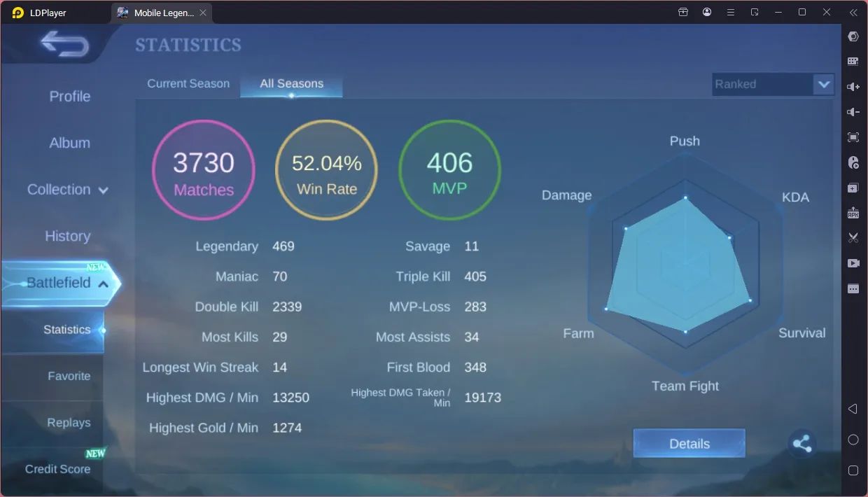Open the Profile section
Viewport: 868px width, 497px height.
click(70, 97)
